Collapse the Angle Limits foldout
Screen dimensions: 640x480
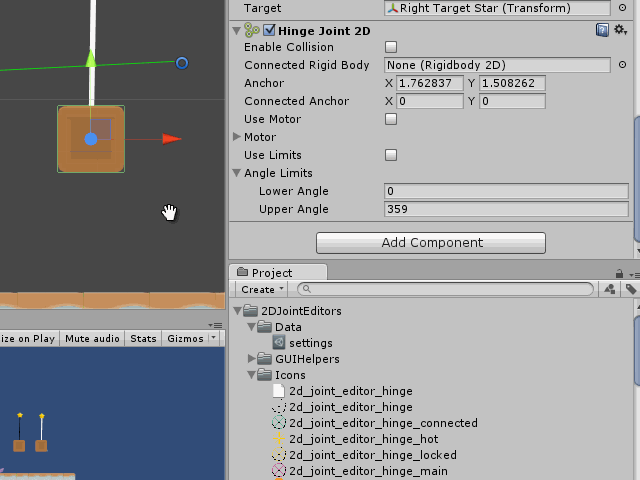tap(236, 173)
